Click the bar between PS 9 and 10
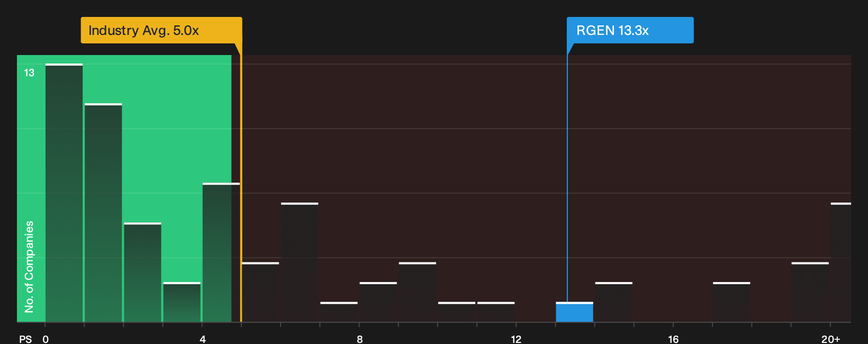This screenshot has width=868, height=344. pos(418,292)
